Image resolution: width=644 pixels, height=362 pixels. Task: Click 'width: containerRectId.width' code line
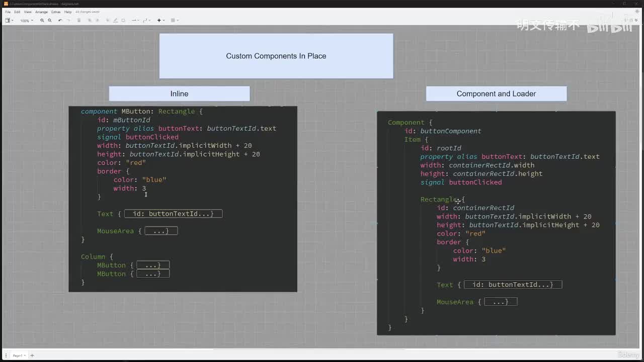tap(477, 165)
